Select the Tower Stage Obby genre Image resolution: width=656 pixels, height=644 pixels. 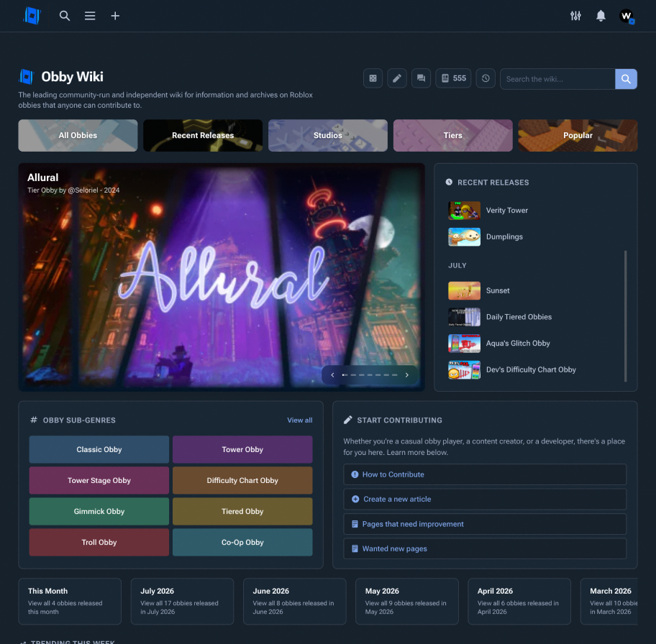click(x=99, y=481)
